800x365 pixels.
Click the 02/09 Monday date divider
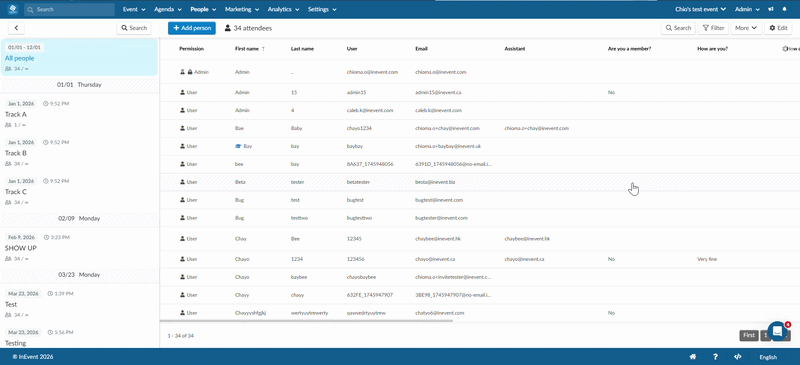pos(79,218)
